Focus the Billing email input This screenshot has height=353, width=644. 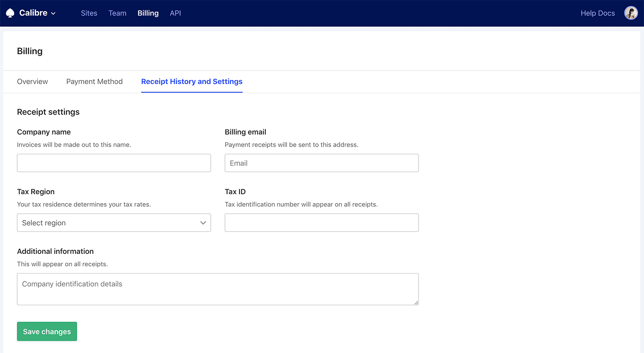point(322,163)
